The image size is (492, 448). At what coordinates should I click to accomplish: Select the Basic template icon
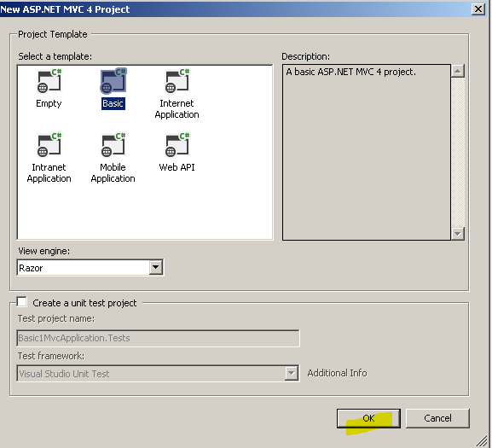coord(113,81)
